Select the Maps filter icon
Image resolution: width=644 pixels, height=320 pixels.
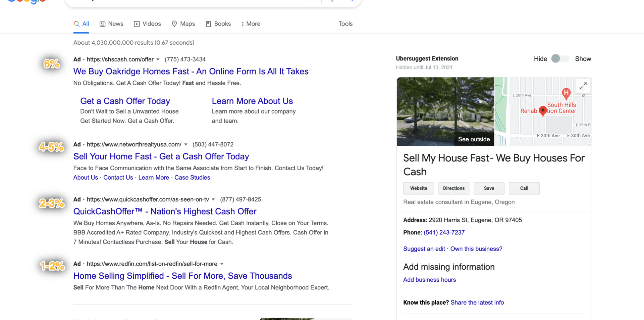pyautogui.click(x=174, y=24)
